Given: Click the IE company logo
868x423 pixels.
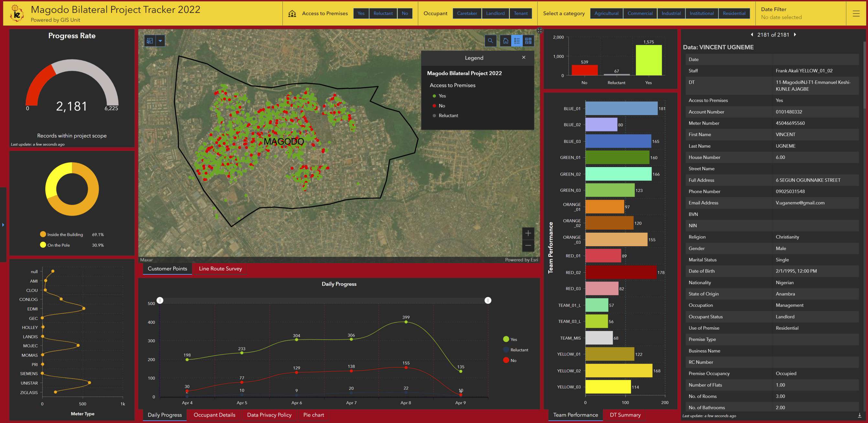Looking at the screenshot, I should coord(16,14).
